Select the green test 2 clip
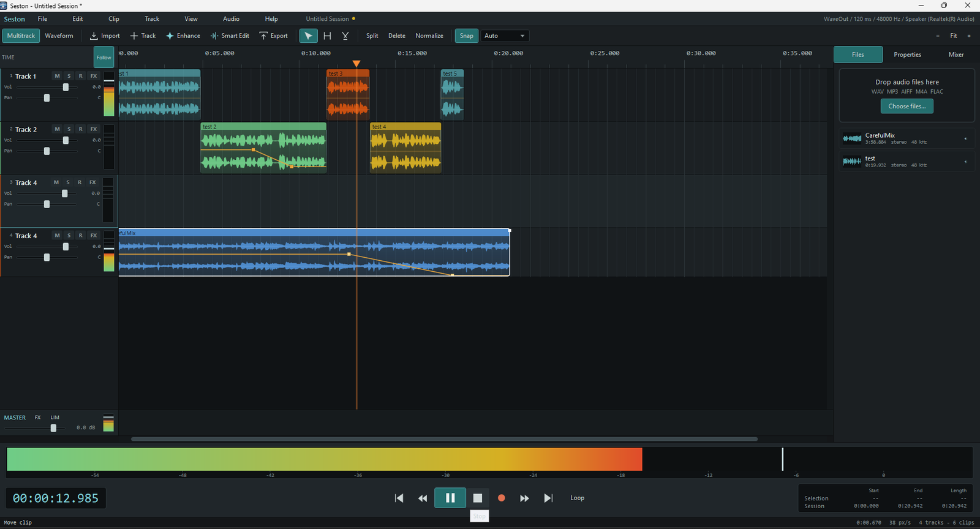 pos(263,148)
